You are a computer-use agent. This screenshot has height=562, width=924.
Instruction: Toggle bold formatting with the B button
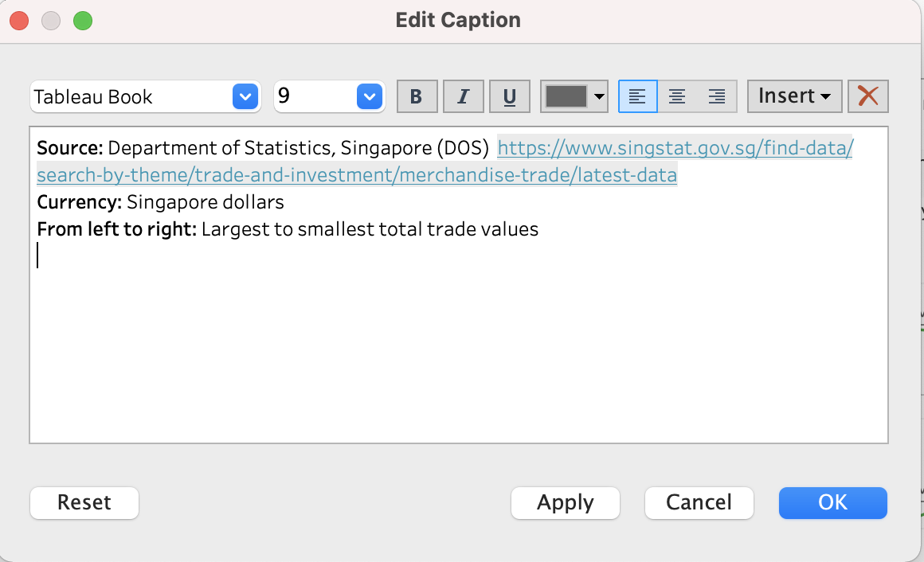(x=417, y=96)
